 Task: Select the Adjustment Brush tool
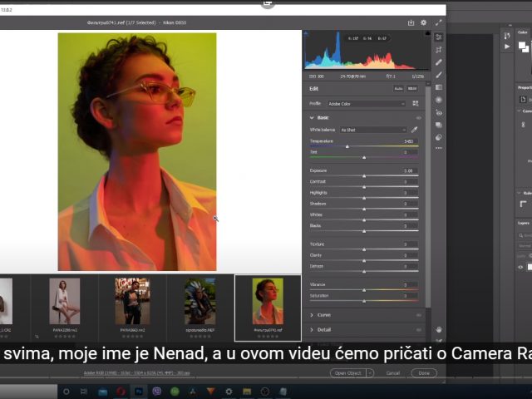tap(439, 75)
